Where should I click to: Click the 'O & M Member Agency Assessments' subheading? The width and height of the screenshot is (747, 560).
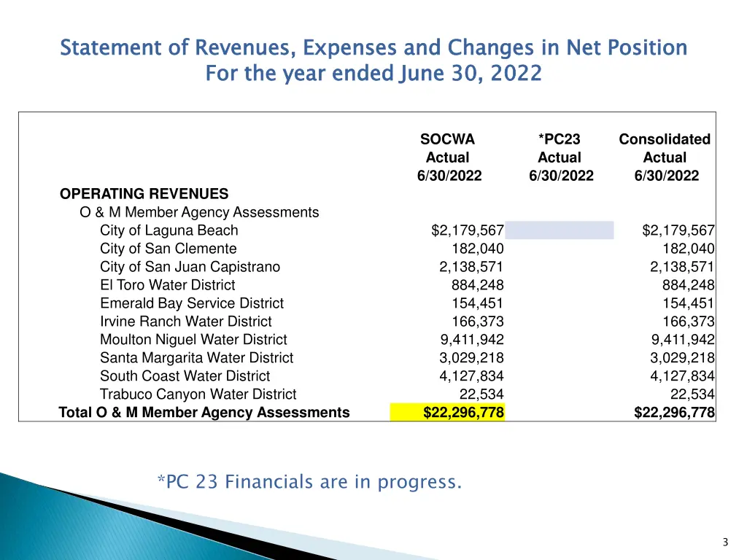pos(199,212)
